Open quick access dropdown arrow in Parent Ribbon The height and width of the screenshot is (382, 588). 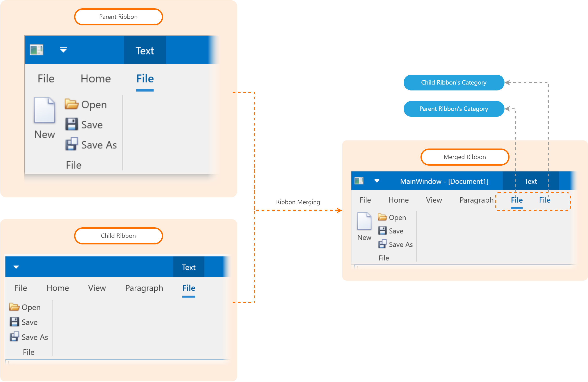click(x=63, y=50)
